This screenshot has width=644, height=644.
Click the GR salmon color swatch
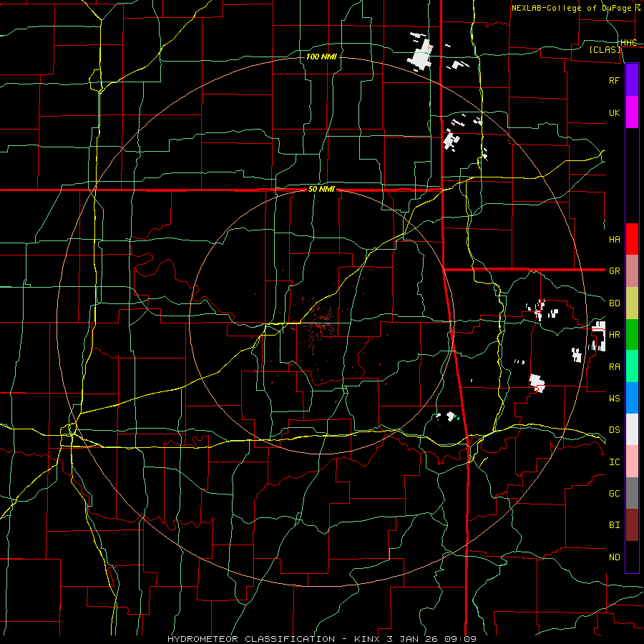632,271
